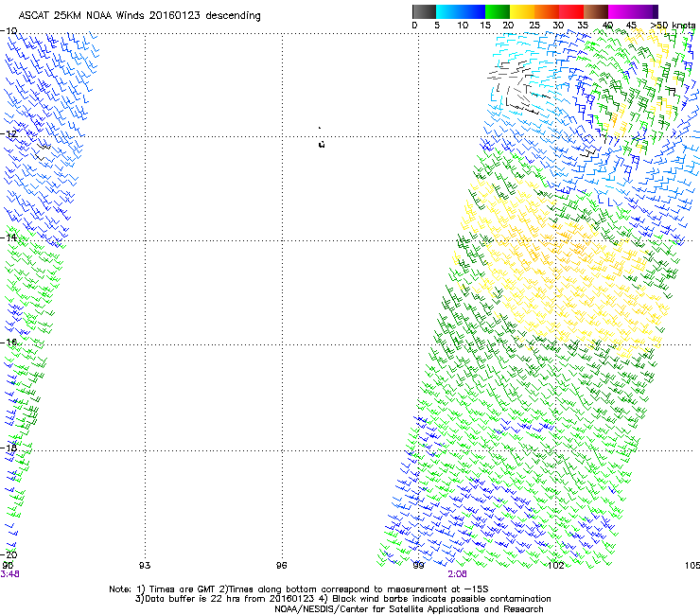The height and width of the screenshot is (615, 700).
Task: Click the blue 10-15 knots legend swatch
Action: pyautogui.click(x=473, y=11)
